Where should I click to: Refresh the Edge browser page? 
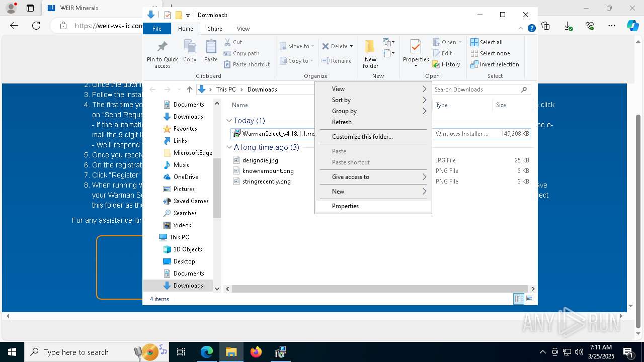pyautogui.click(x=36, y=26)
